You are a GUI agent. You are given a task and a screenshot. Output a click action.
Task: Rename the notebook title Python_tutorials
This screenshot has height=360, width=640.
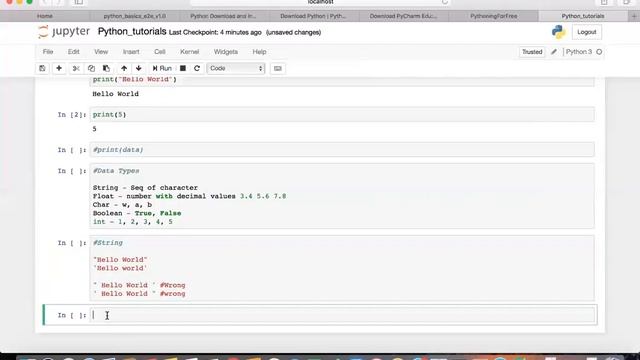[x=132, y=31]
